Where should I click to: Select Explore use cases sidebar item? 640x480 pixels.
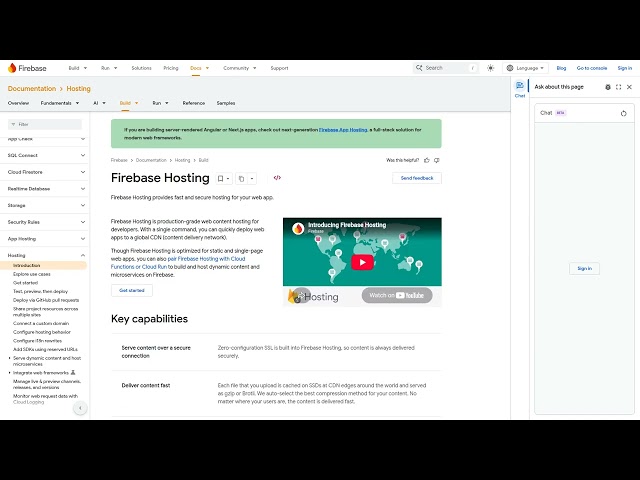pyautogui.click(x=32, y=274)
